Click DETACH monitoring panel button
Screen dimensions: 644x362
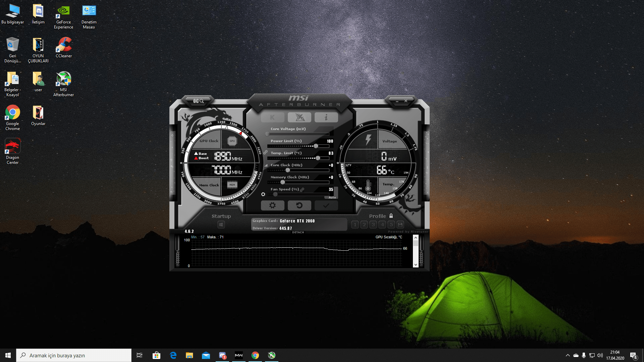(x=298, y=232)
